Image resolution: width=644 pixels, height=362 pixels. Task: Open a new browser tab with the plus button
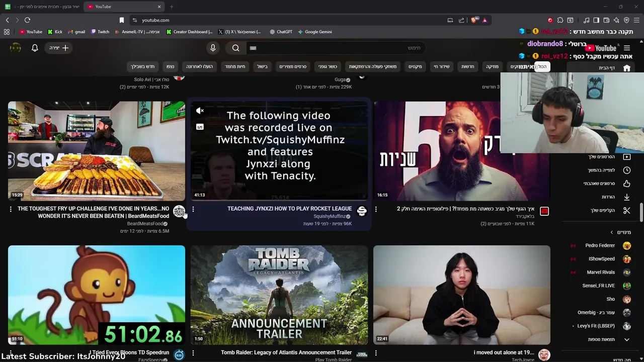(x=172, y=7)
